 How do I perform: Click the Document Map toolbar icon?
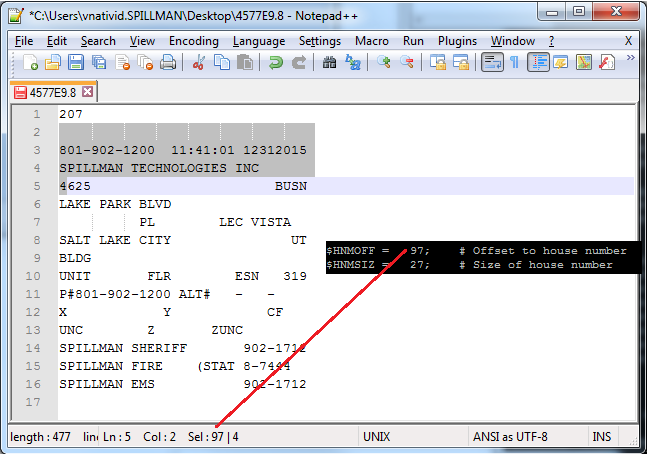click(584, 63)
